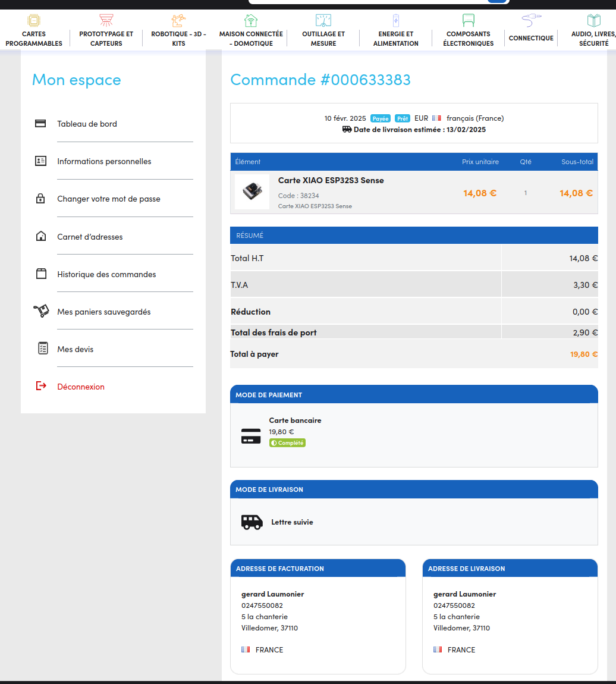The width and height of the screenshot is (616, 684).
Task: Click the Énergie et Alimentation battery icon
Action: point(396,21)
